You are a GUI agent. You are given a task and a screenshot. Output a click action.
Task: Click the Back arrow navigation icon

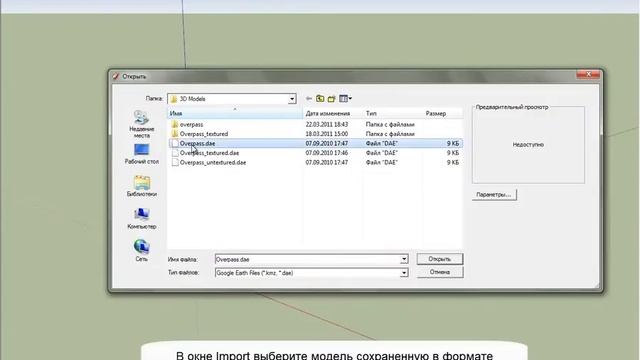pos(309,98)
